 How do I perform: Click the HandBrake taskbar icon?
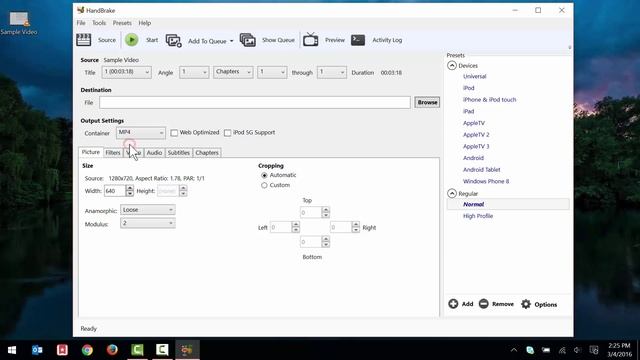(x=187, y=350)
